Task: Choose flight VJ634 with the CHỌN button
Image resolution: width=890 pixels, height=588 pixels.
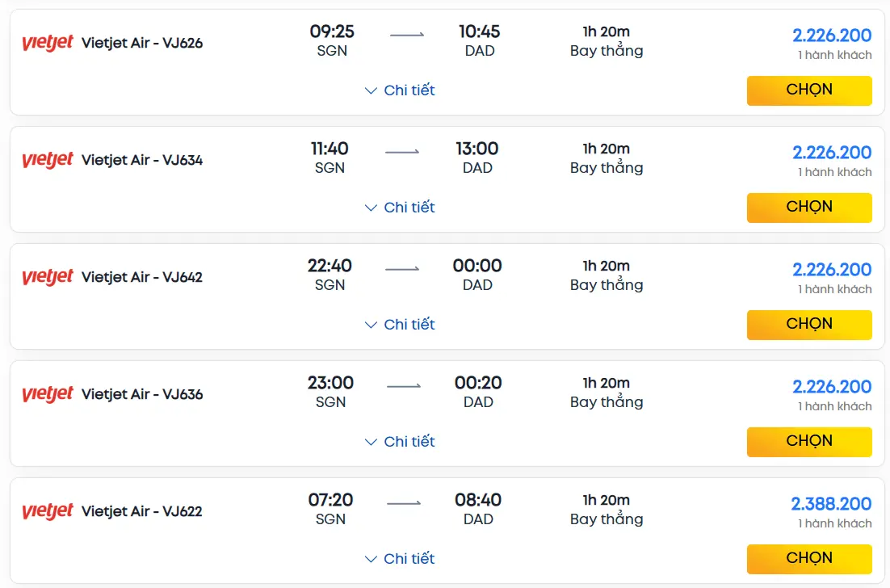Action: [809, 208]
